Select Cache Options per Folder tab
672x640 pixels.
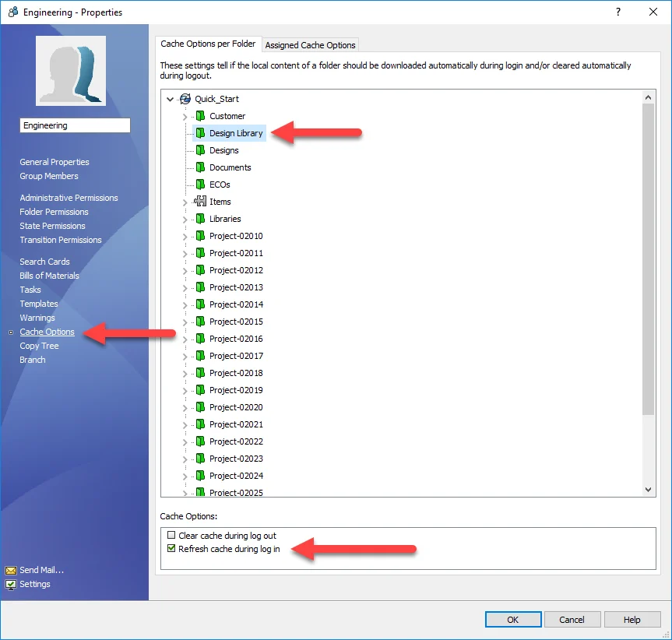[x=208, y=44]
